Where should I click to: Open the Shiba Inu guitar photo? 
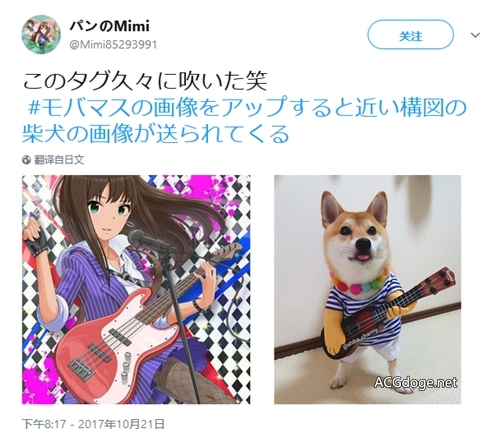click(x=367, y=289)
